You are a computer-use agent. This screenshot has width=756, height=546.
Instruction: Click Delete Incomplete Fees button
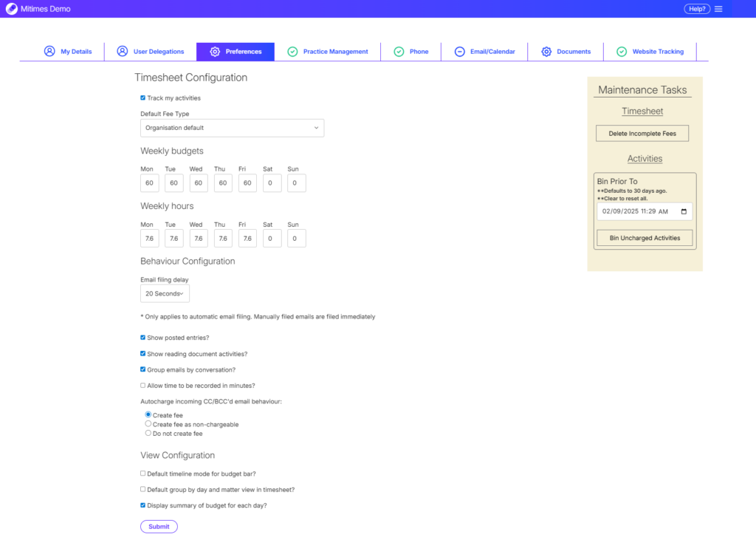point(642,134)
